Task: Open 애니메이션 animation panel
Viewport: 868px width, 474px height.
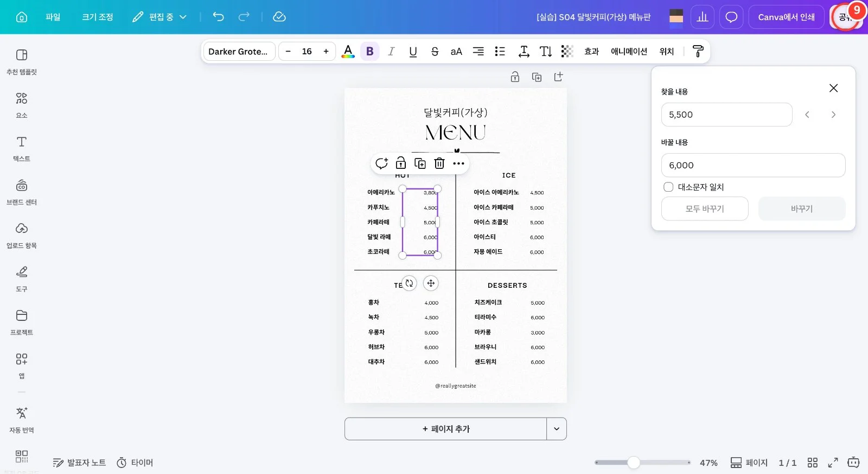Action: pyautogui.click(x=629, y=52)
